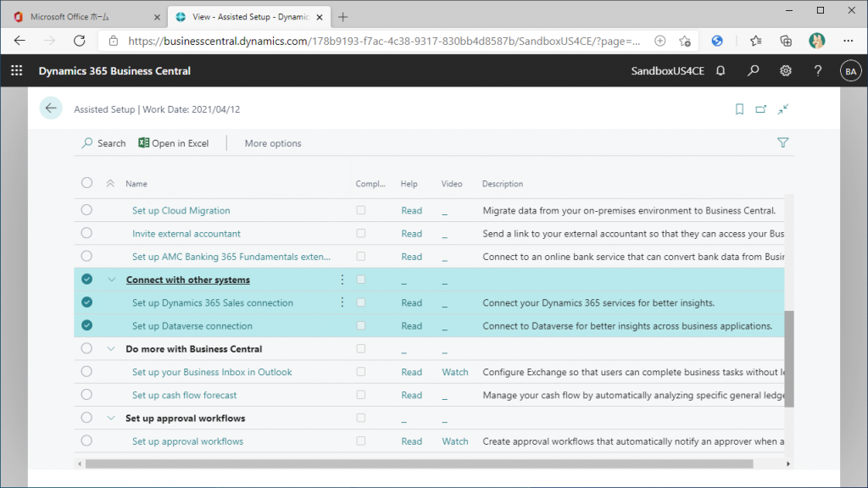Screen dimensions: 868x488
Task: Select all rows with header circle
Action: (x=87, y=183)
